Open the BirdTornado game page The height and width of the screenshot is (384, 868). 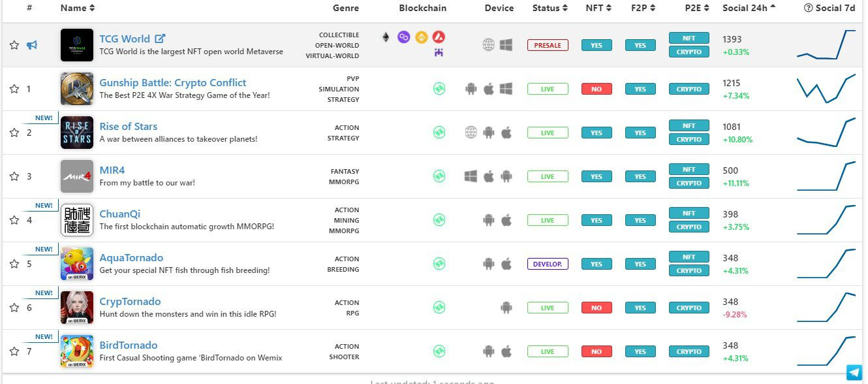click(x=129, y=345)
